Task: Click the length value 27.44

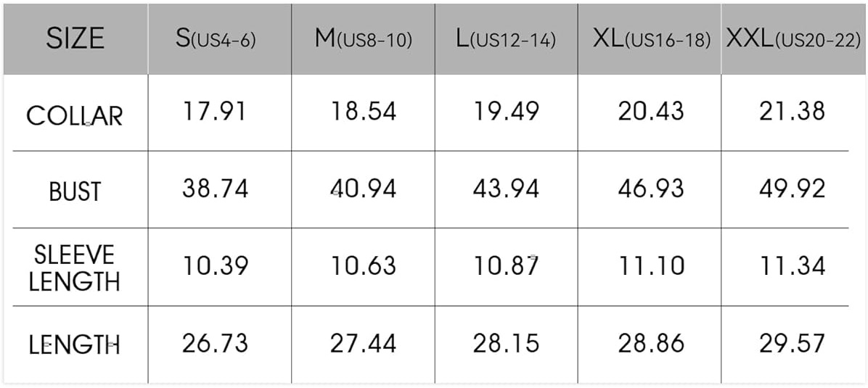Action: point(364,343)
